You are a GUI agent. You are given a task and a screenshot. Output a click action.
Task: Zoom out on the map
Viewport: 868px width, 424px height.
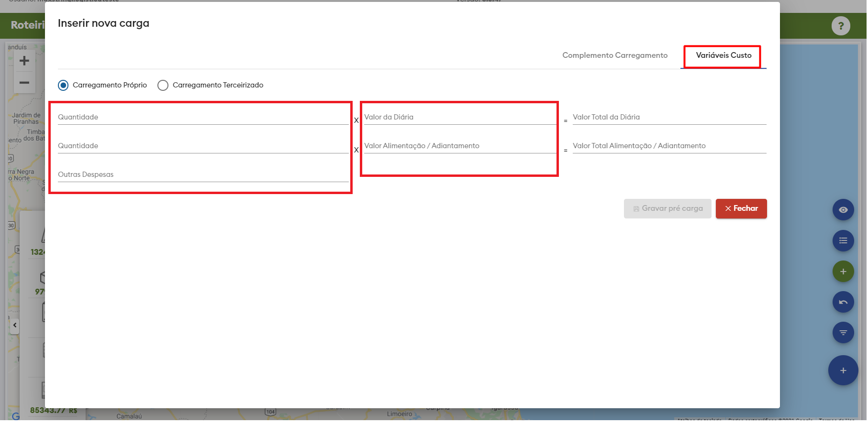[24, 83]
